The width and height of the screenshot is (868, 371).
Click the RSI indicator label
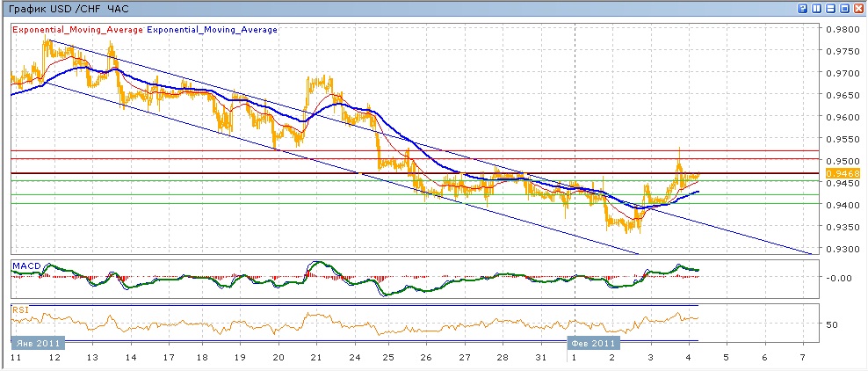tap(21, 309)
